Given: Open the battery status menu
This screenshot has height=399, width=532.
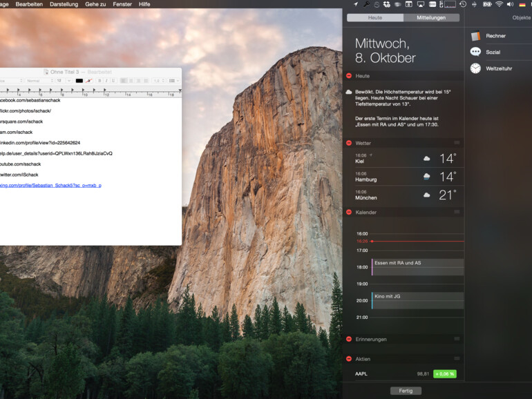Looking at the screenshot, I should [x=487, y=4].
